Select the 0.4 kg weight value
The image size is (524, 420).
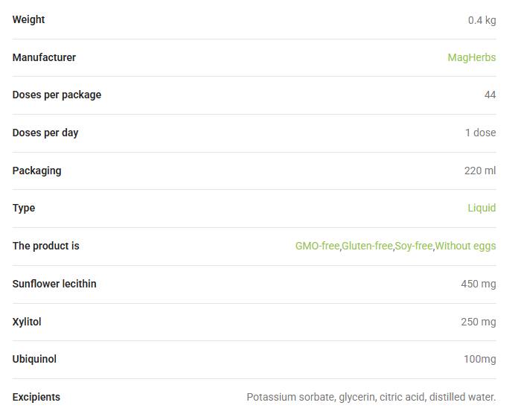[482, 20]
